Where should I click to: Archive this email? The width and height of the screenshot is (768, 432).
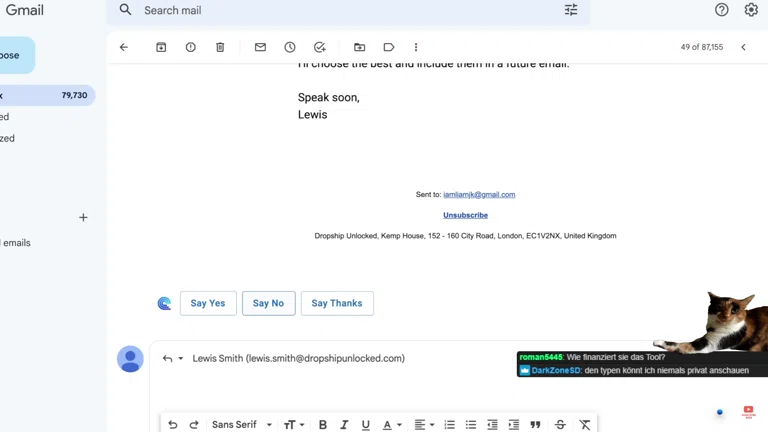click(x=161, y=47)
